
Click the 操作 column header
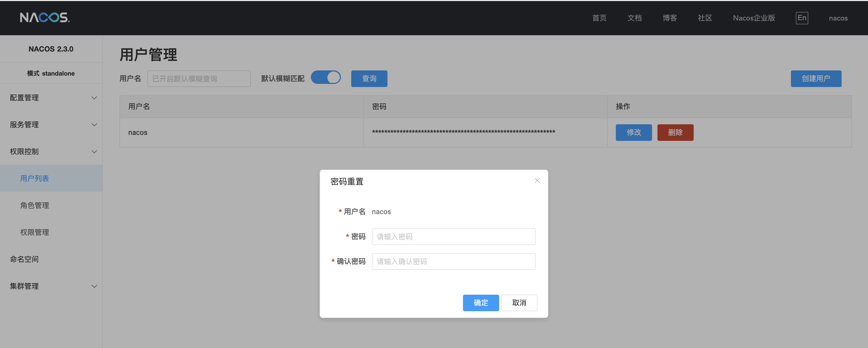[x=729, y=107]
